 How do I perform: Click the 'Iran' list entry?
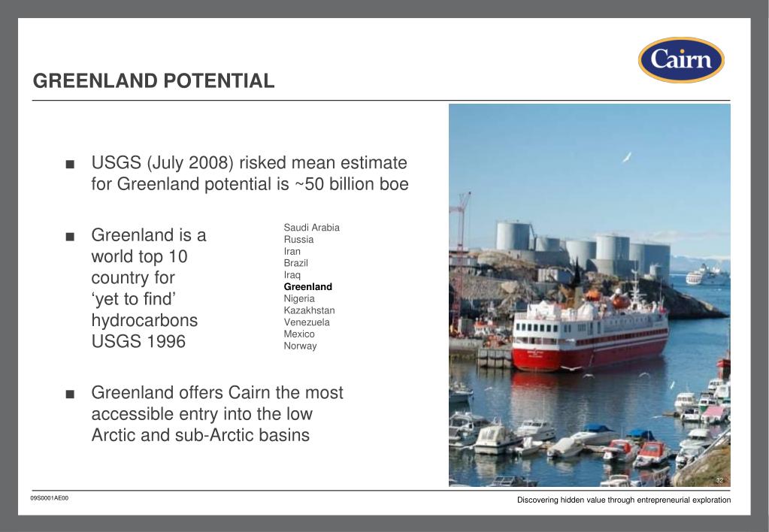[x=292, y=251]
